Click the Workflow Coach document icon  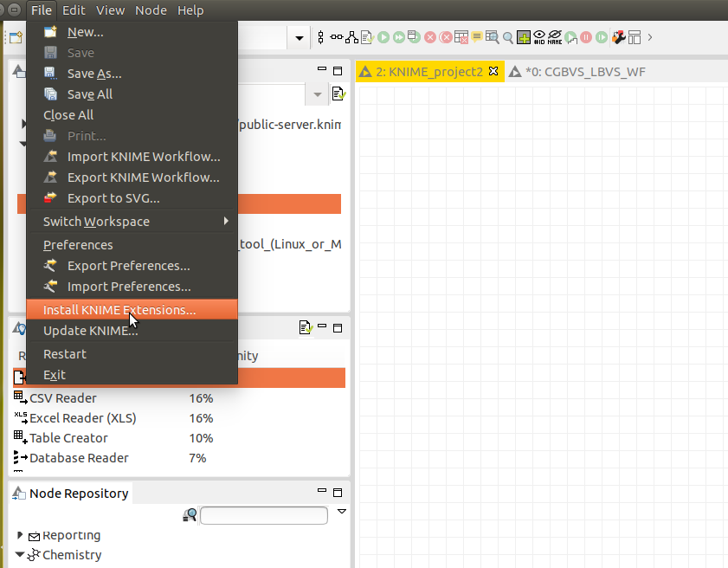(x=305, y=327)
